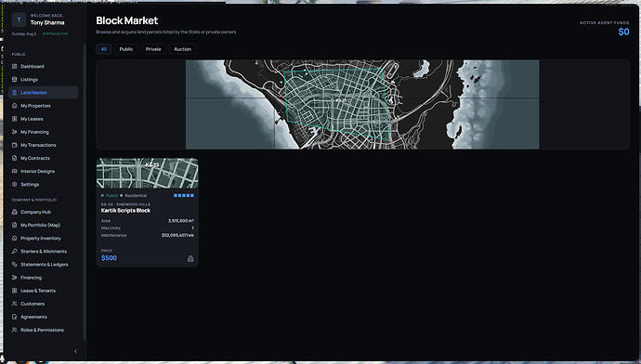Select the Land Market sidebar icon

click(15, 93)
